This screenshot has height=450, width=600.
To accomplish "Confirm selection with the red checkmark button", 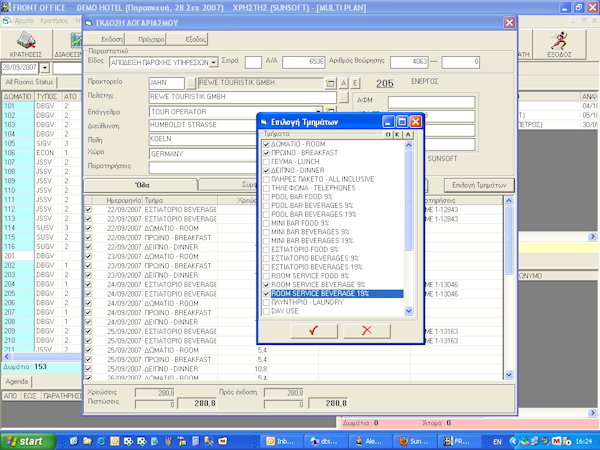I will click(314, 331).
